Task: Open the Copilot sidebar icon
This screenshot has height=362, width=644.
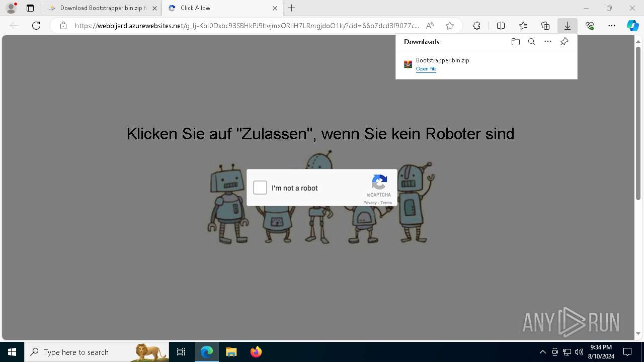Action: pyautogui.click(x=633, y=26)
